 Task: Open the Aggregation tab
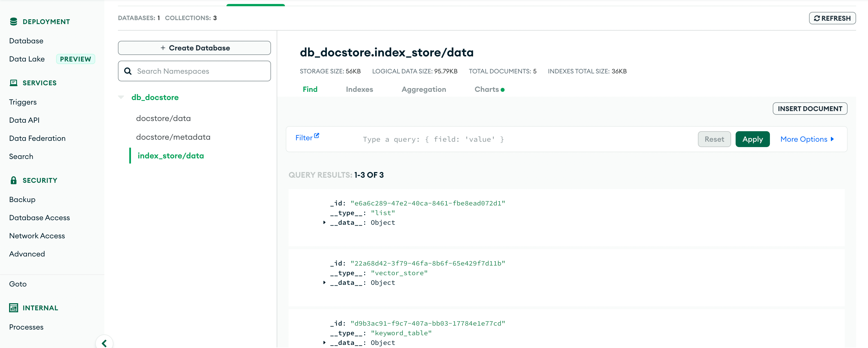click(x=424, y=89)
